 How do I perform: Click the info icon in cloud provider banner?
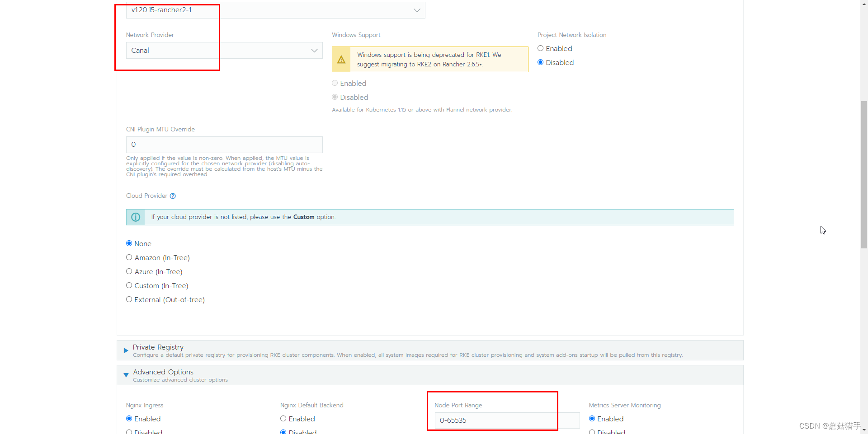(136, 217)
